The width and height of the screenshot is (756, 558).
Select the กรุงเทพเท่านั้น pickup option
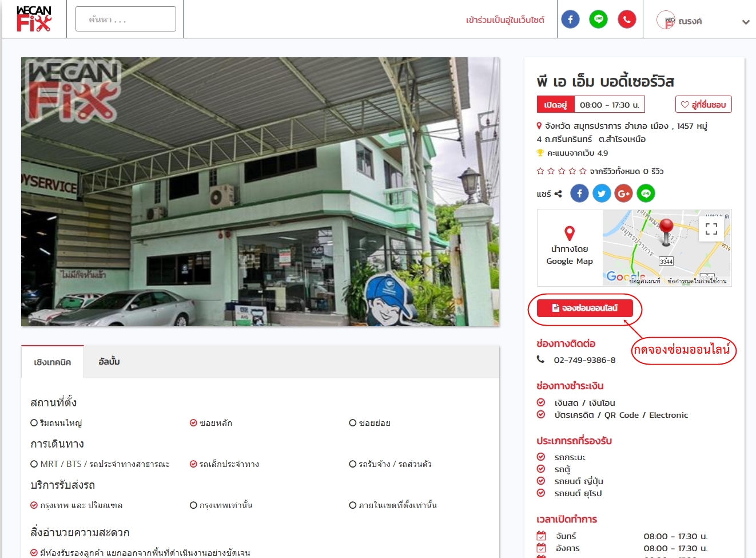pyautogui.click(x=221, y=505)
